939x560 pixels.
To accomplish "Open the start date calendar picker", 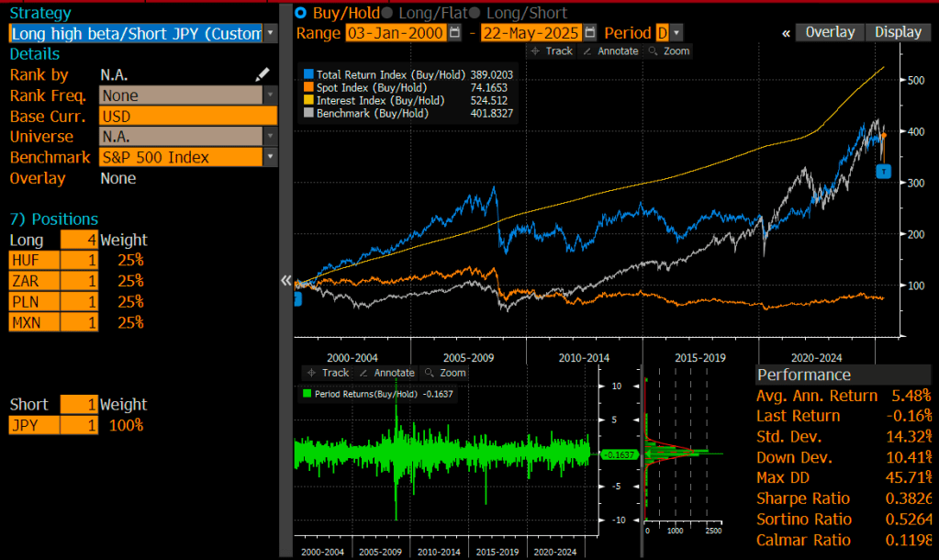I will tap(454, 33).
